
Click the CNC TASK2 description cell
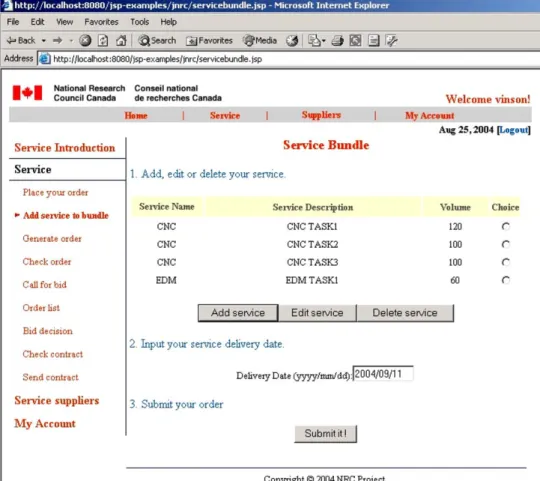pos(312,244)
